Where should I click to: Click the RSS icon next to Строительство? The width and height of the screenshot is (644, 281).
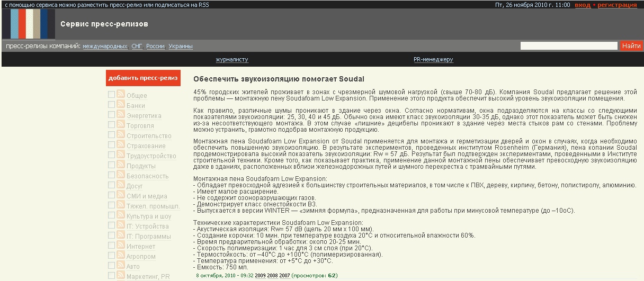click(121, 135)
